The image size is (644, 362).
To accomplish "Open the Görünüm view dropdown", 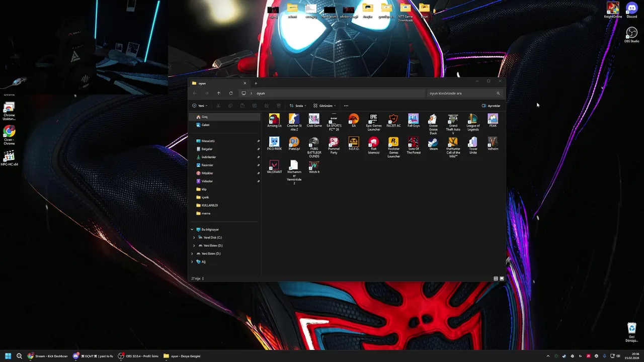I will click(x=325, y=106).
